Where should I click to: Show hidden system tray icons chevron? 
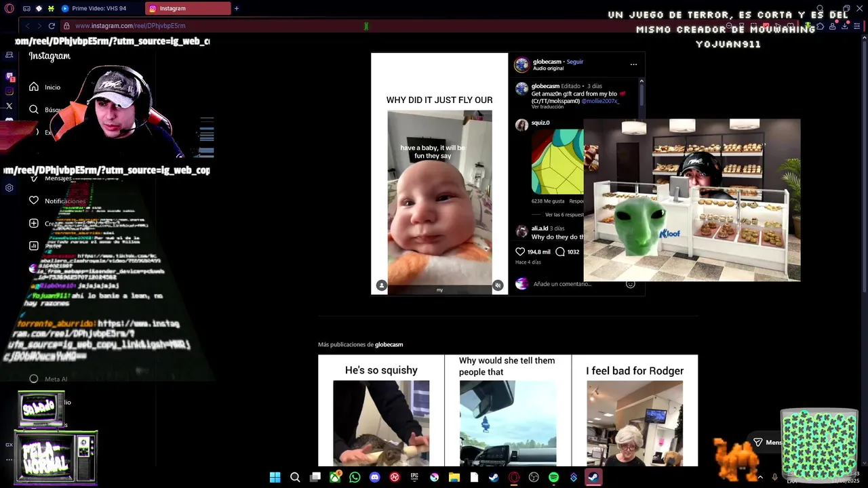[x=759, y=477]
